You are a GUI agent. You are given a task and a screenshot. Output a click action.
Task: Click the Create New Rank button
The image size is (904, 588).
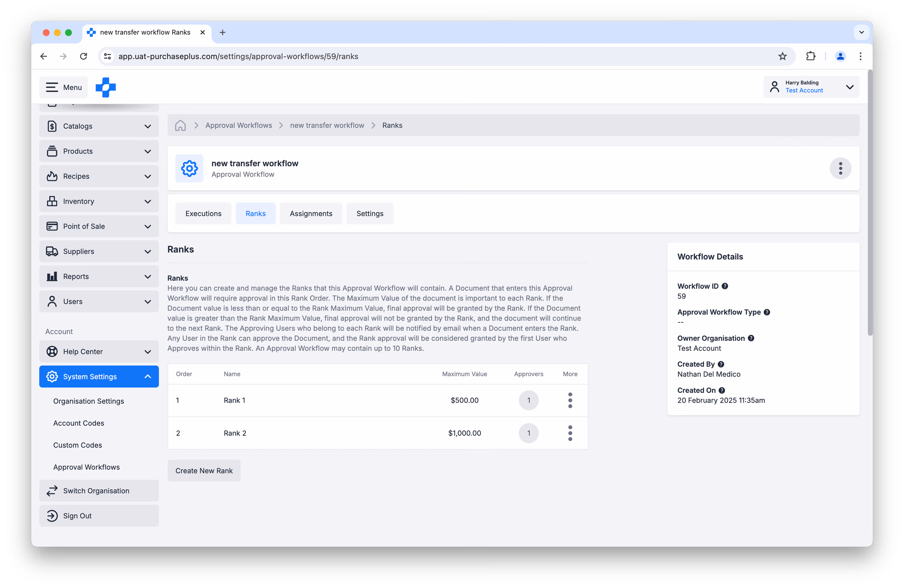point(204,470)
